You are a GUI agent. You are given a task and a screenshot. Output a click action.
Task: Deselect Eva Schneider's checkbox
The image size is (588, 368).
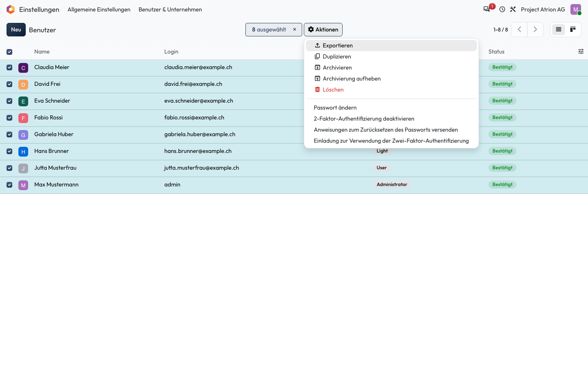(x=9, y=101)
